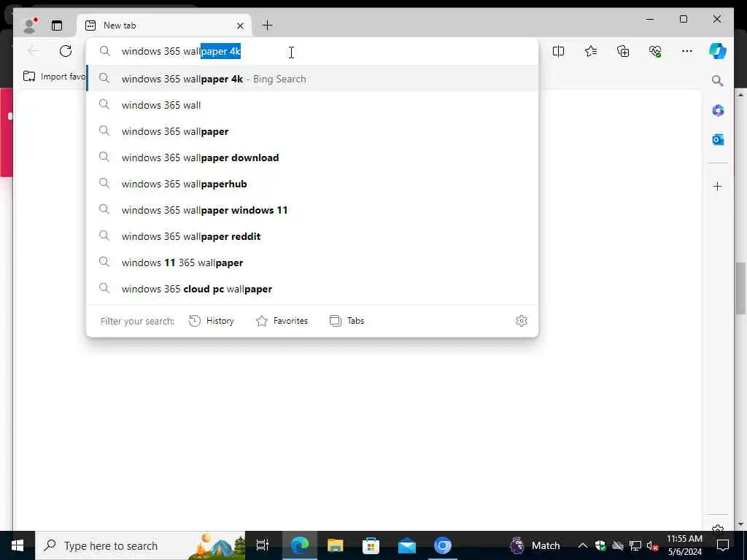Open the network tray icon
Screen dimensions: 747x560
coord(635,545)
